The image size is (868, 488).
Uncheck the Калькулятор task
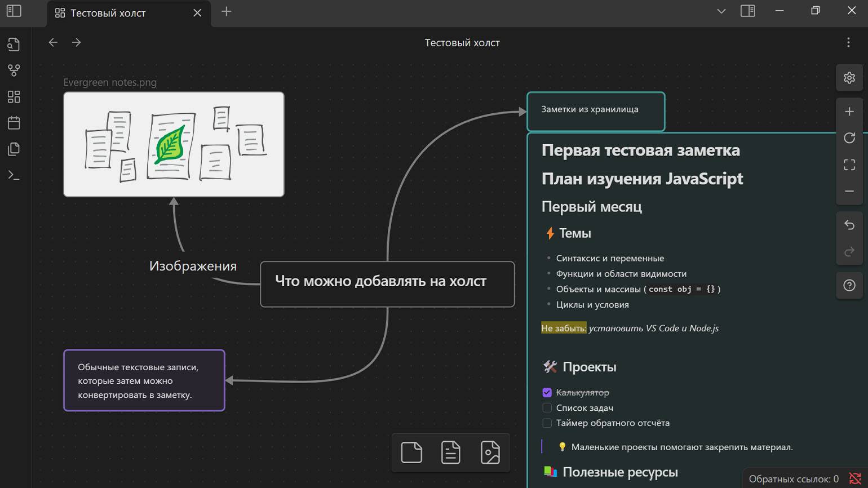click(547, 392)
